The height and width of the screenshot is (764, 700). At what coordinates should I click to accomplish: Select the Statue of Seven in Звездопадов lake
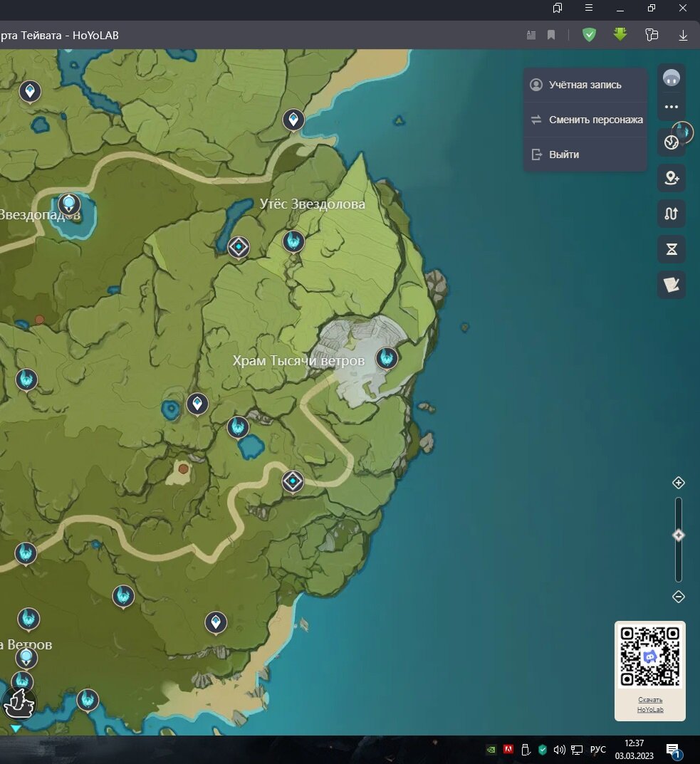pos(69,203)
